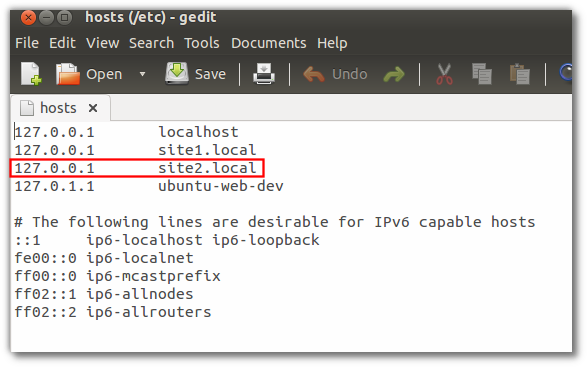Screen dimensions: 588x368
Task: Create a new document with the toolbar icon
Action: 31,74
